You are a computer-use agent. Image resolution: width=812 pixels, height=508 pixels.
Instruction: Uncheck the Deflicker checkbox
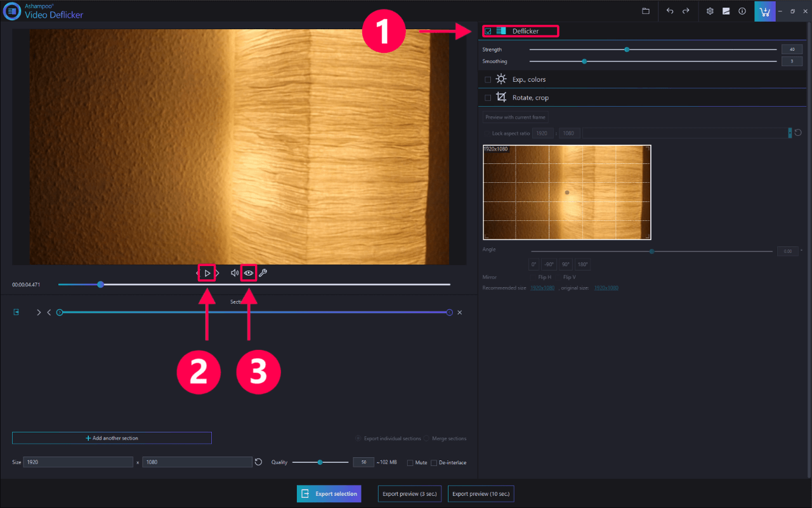click(x=488, y=31)
